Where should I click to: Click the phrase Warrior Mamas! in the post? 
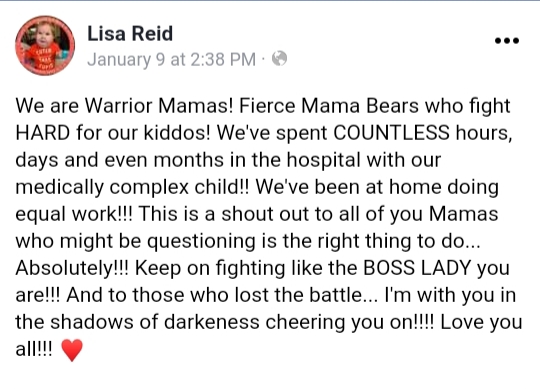point(159,106)
